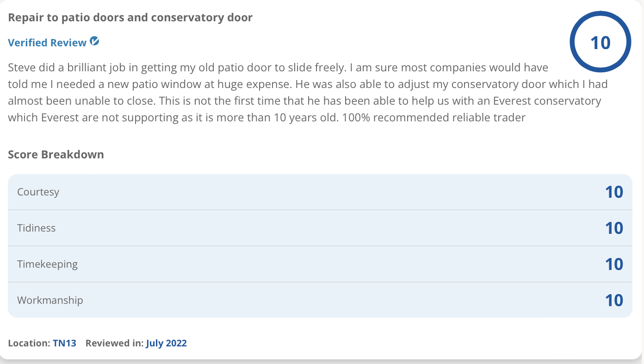This screenshot has width=644, height=364.
Task: Click the Score Breakdown heading
Action: pyautogui.click(x=56, y=154)
